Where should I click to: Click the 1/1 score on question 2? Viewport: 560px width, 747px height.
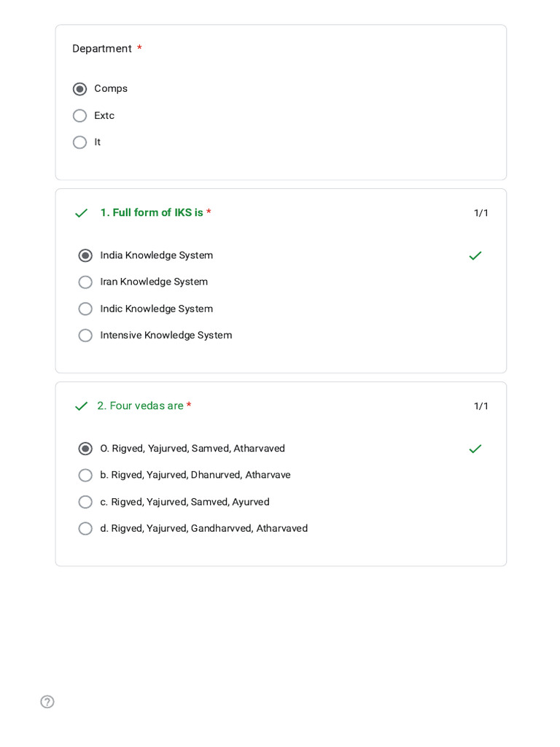click(481, 406)
